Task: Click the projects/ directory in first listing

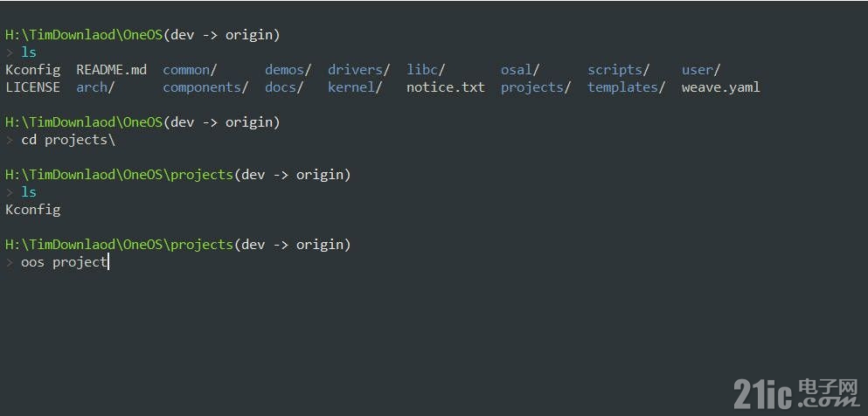Action: pyautogui.click(x=535, y=87)
